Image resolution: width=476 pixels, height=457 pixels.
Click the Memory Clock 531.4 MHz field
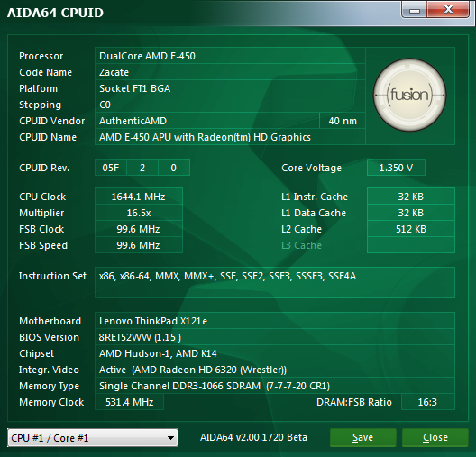pos(129,402)
